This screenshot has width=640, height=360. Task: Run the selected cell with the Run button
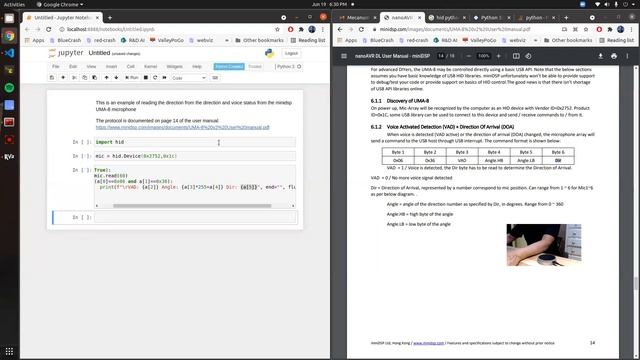[132, 78]
